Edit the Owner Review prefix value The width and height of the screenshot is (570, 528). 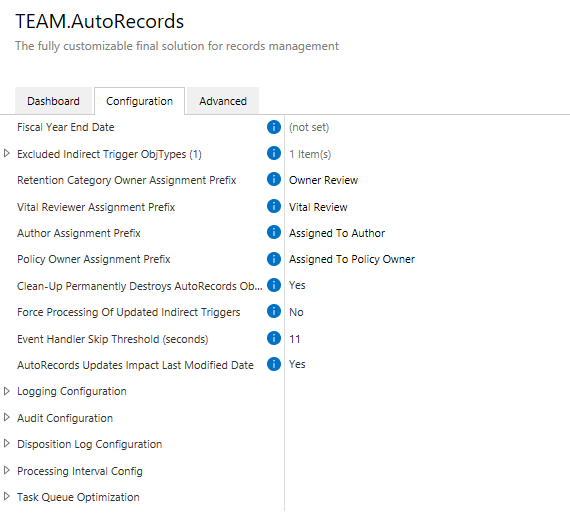pyautogui.click(x=324, y=180)
